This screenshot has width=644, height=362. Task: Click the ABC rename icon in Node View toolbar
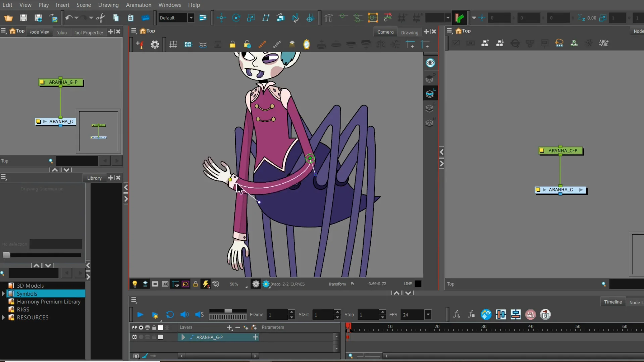pyautogui.click(x=603, y=43)
